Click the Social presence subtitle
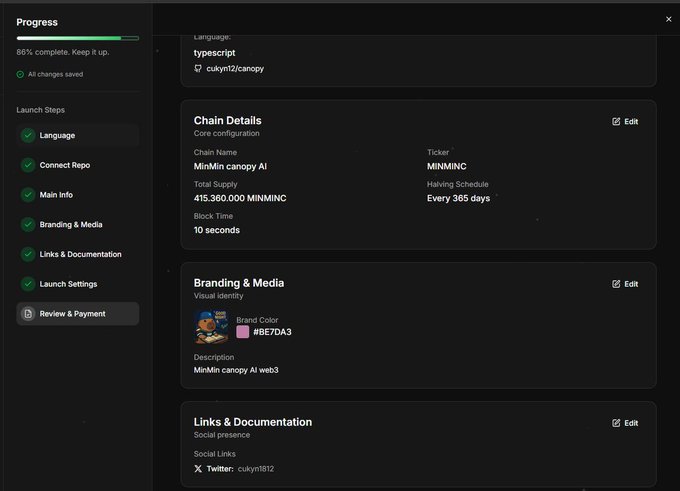The width and height of the screenshot is (680, 491). tap(222, 435)
